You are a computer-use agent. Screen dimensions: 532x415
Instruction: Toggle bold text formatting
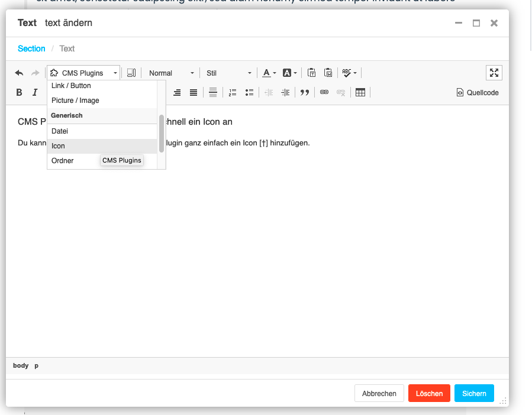[19, 93]
